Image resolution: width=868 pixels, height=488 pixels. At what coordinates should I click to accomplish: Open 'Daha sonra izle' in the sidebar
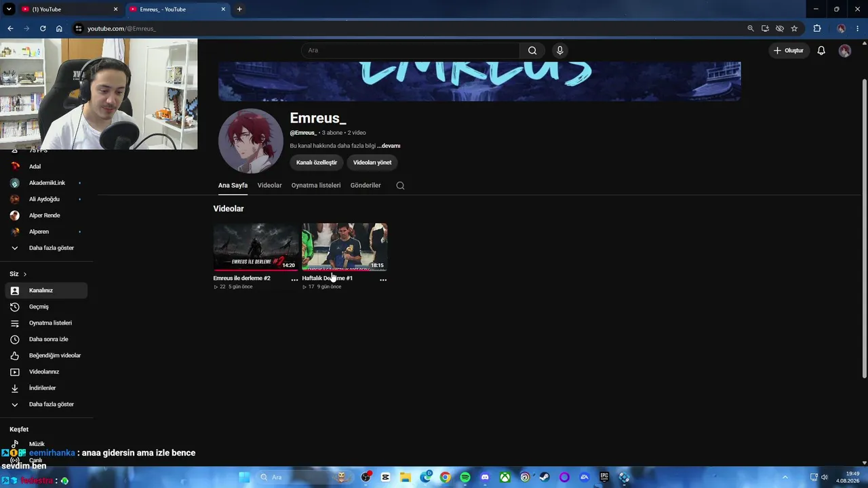coord(46,340)
